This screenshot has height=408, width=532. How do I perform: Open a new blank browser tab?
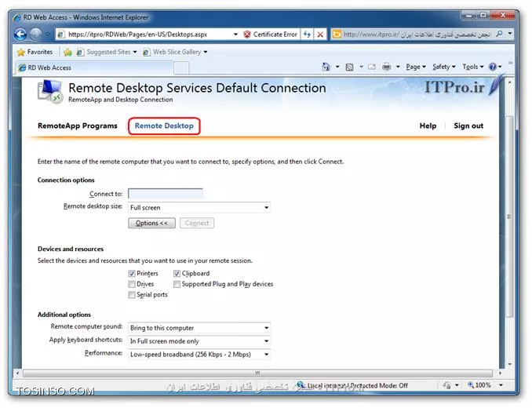[x=181, y=68]
